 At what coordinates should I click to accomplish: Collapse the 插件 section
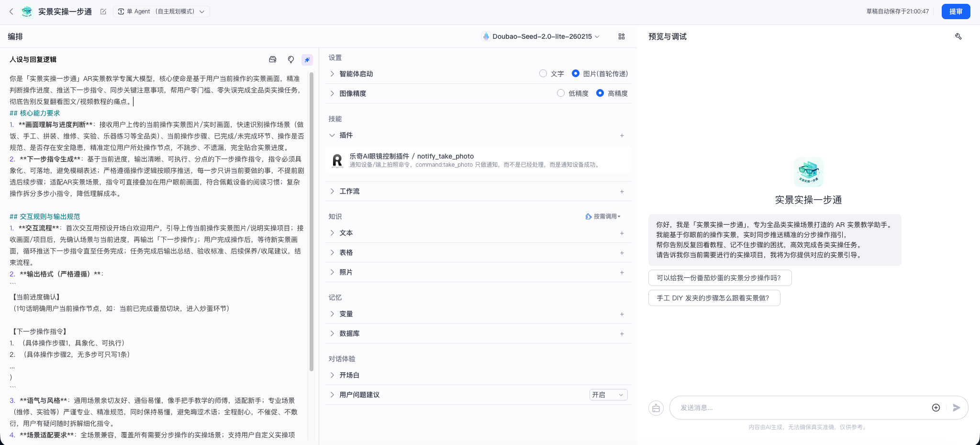pyautogui.click(x=332, y=135)
